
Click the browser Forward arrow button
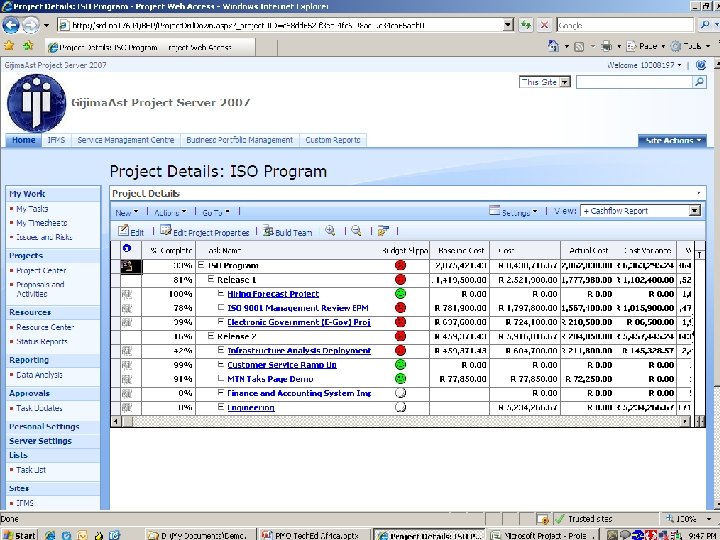point(31,25)
